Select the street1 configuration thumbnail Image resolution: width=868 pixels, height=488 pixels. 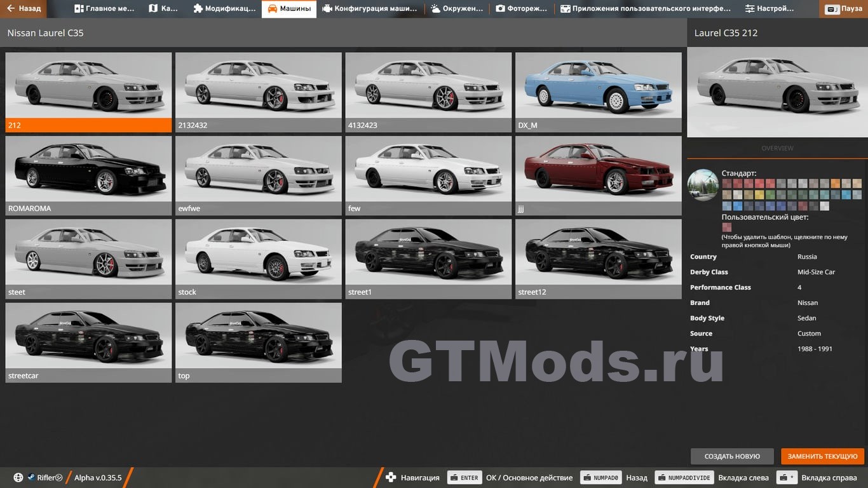(x=428, y=259)
